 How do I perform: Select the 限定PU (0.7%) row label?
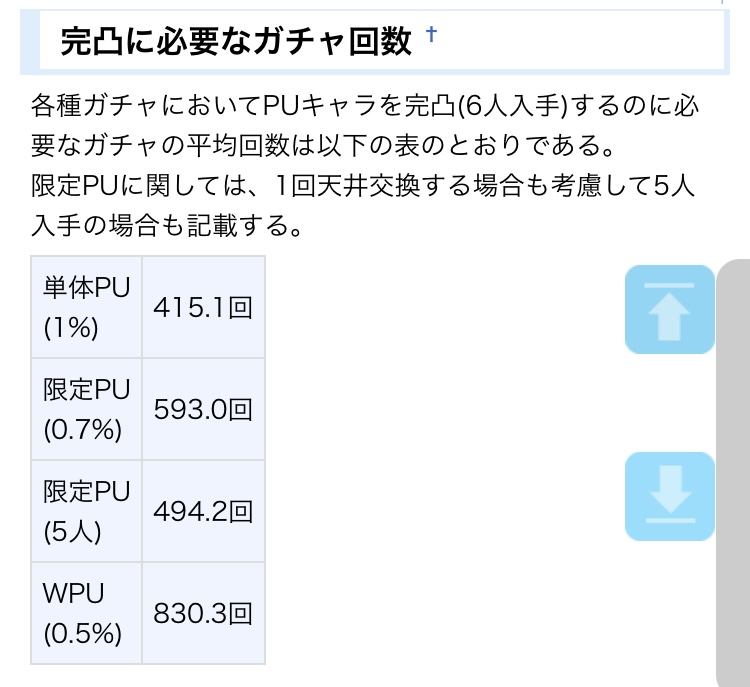pyautogui.click(x=86, y=409)
